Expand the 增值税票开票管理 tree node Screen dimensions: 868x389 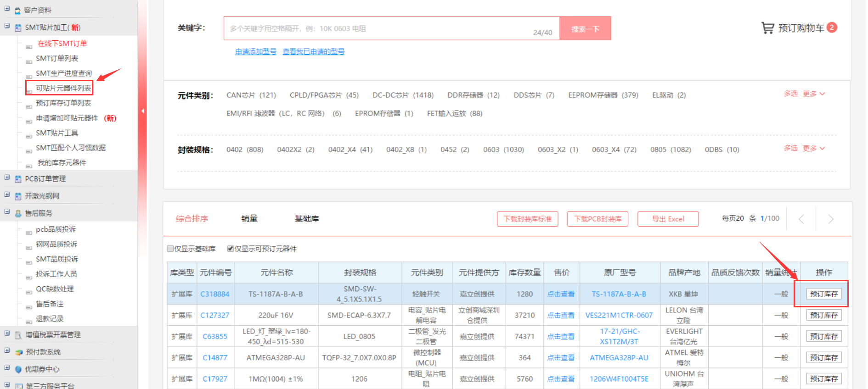7,334
